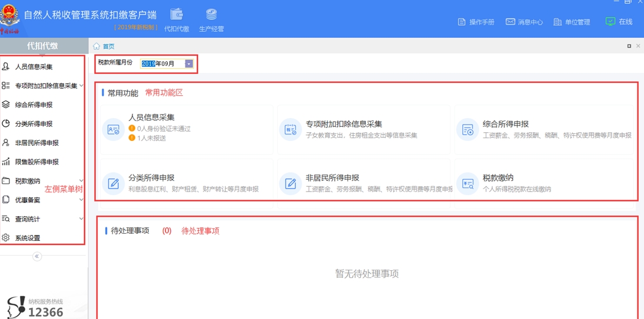Open the 税款所属月份 dropdown arrow
Viewport: 644px width, 319px height.
click(189, 63)
